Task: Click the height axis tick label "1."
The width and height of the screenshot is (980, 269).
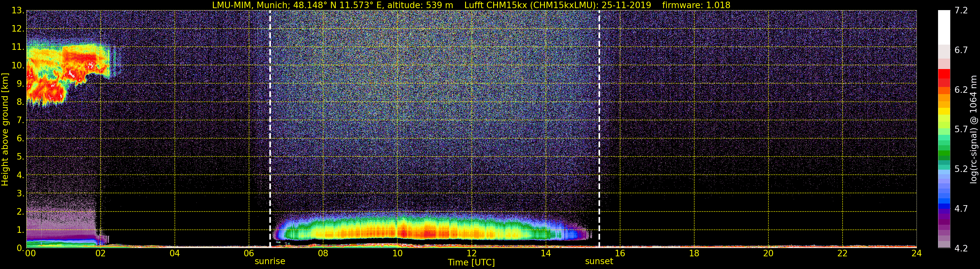Action: pyautogui.click(x=20, y=230)
